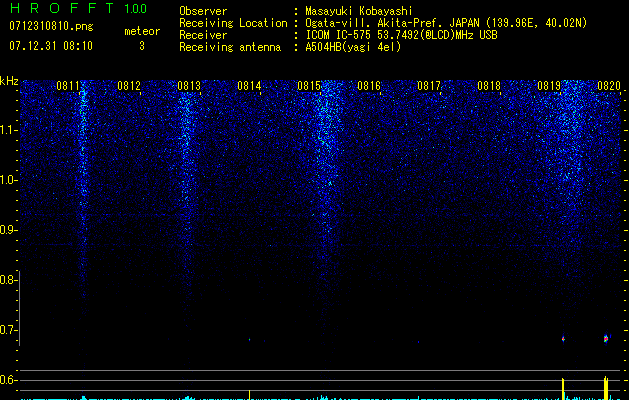Click the HROFFT program title

point(63,8)
